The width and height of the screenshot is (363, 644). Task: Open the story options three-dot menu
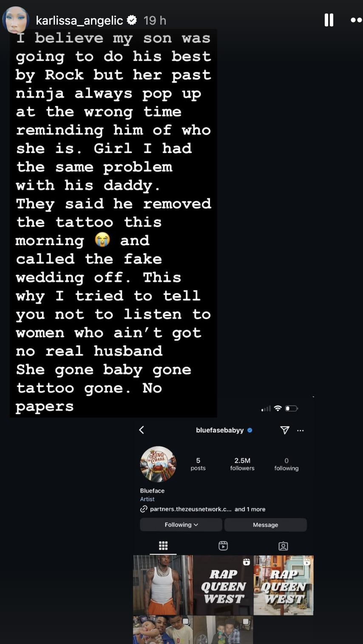tap(356, 20)
